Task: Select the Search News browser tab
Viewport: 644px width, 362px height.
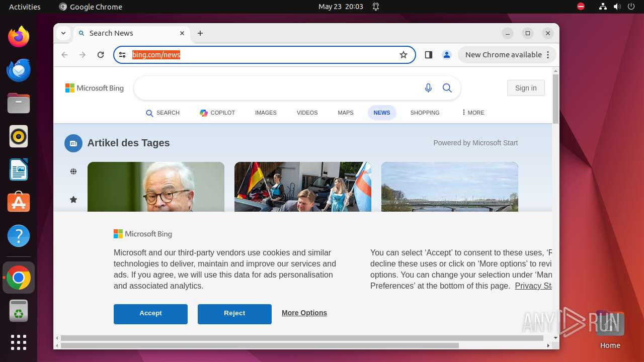Action: [132, 33]
